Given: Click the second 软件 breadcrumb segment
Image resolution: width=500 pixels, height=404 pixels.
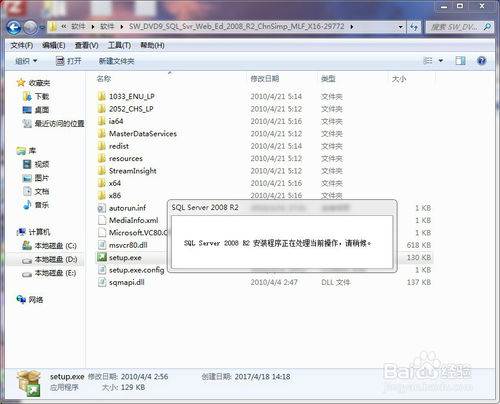Looking at the screenshot, I should click(x=107, y=27).
